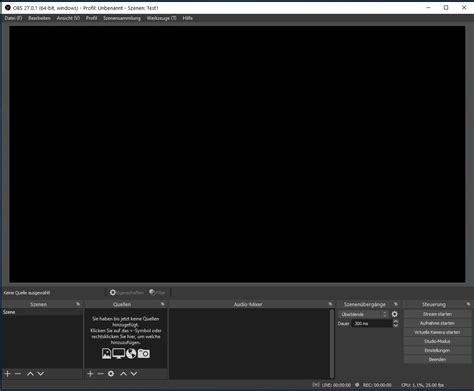The width and height of the screenshot is (474, 391).
Task: Click the Szenen panel title
Action: (38, 304)
